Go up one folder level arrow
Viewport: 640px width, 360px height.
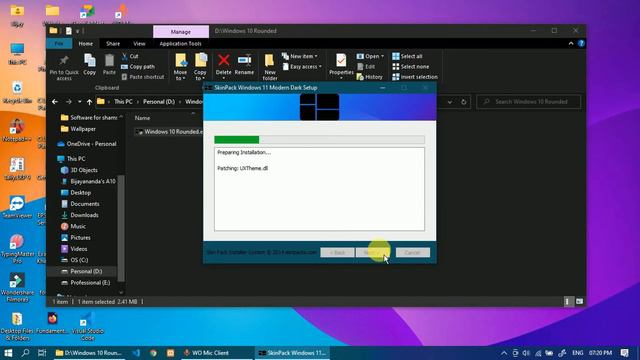89,102
